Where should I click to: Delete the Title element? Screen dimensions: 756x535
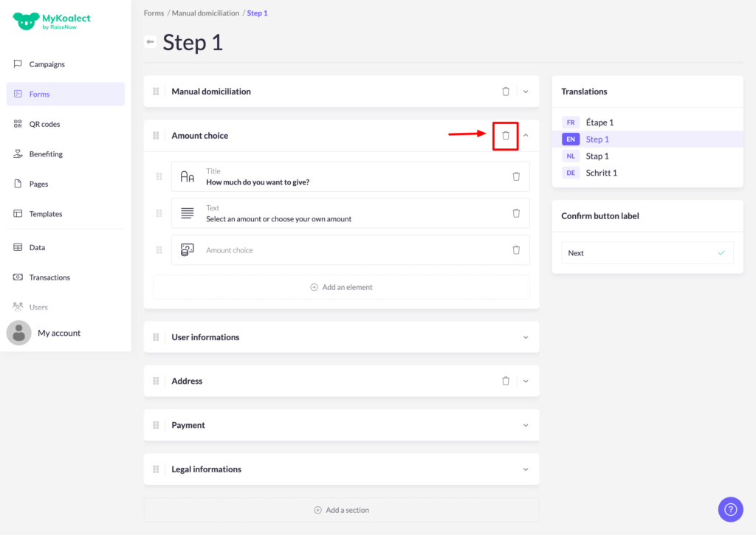516,176
